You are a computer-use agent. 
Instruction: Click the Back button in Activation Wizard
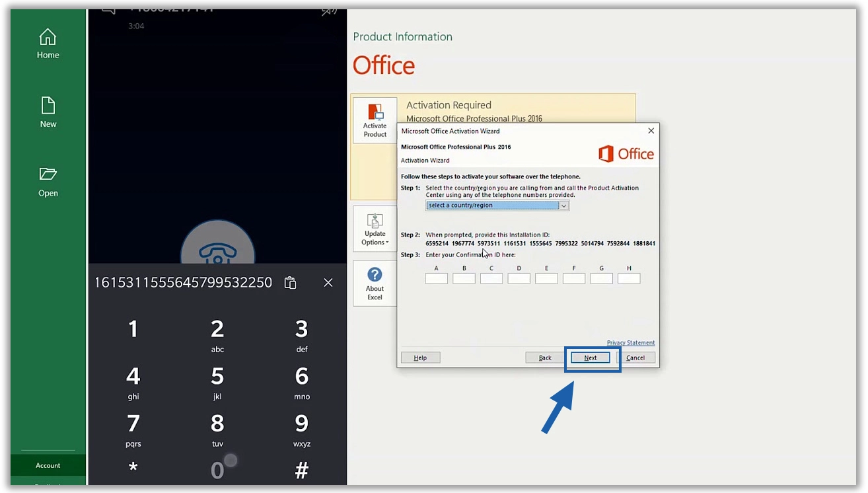pyautogui.click(x=545, y=358)
